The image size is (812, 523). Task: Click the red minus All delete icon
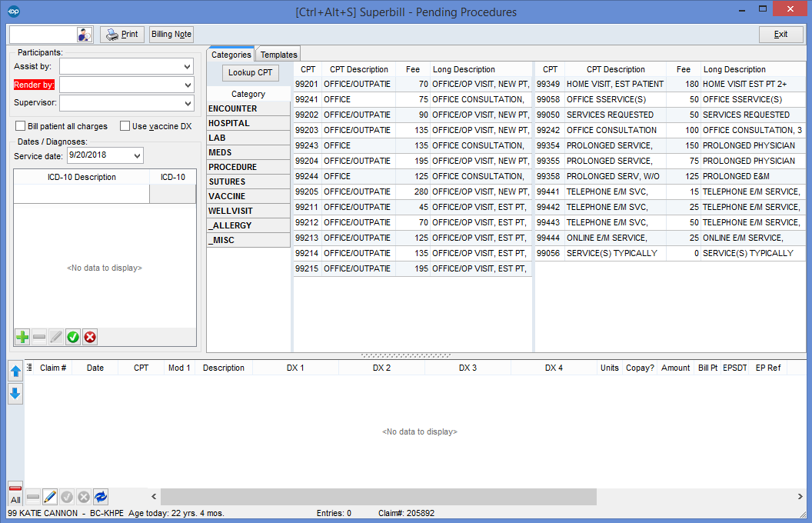click(15, 494)
